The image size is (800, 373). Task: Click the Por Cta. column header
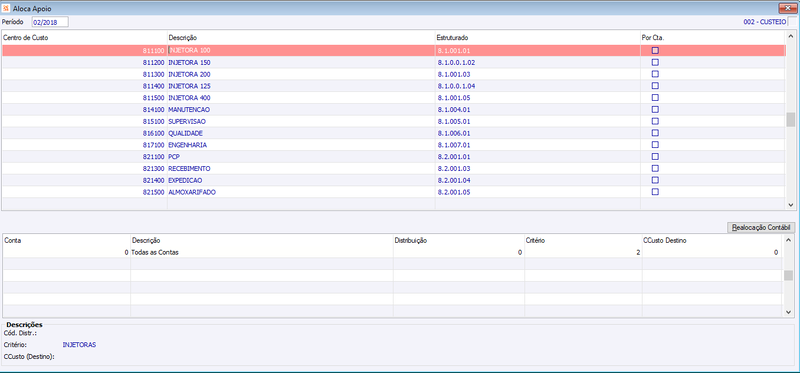point(713,38)
